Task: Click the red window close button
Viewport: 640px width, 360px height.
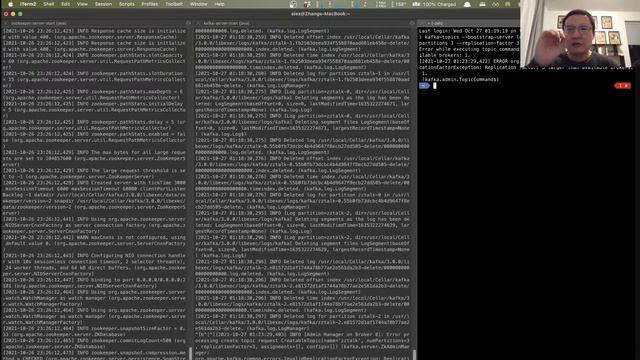Action: click(x=6, y=14)
